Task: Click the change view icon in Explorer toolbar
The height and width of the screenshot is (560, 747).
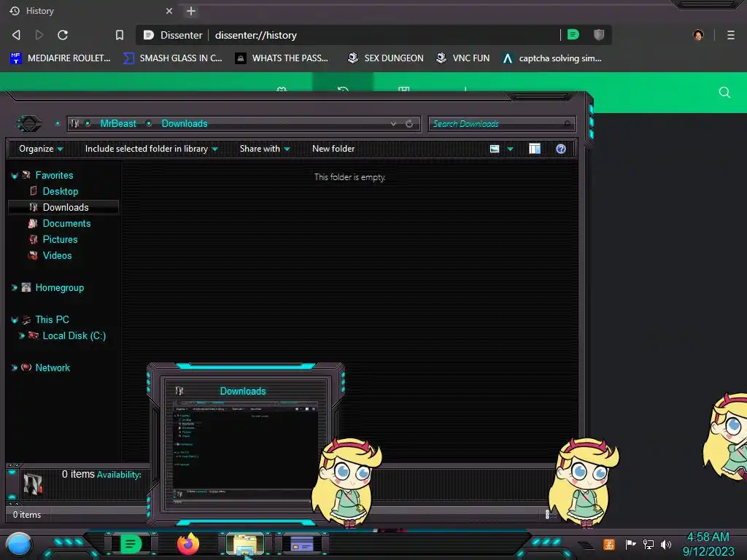Action: (495, 149)
